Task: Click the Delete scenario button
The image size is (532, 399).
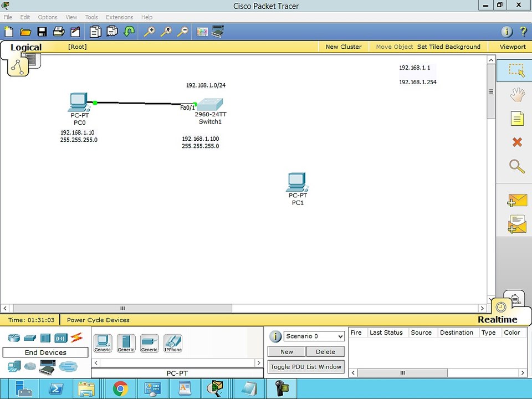Action: tap(325, 351)
